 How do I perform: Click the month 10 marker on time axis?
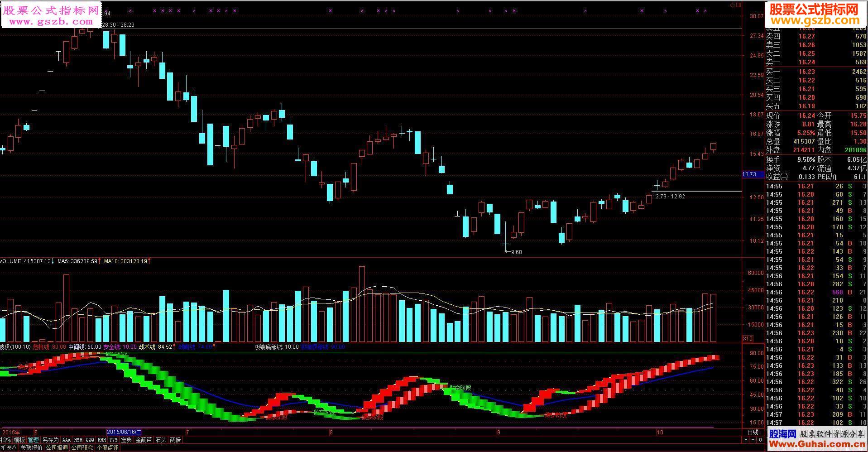point(660,432)
